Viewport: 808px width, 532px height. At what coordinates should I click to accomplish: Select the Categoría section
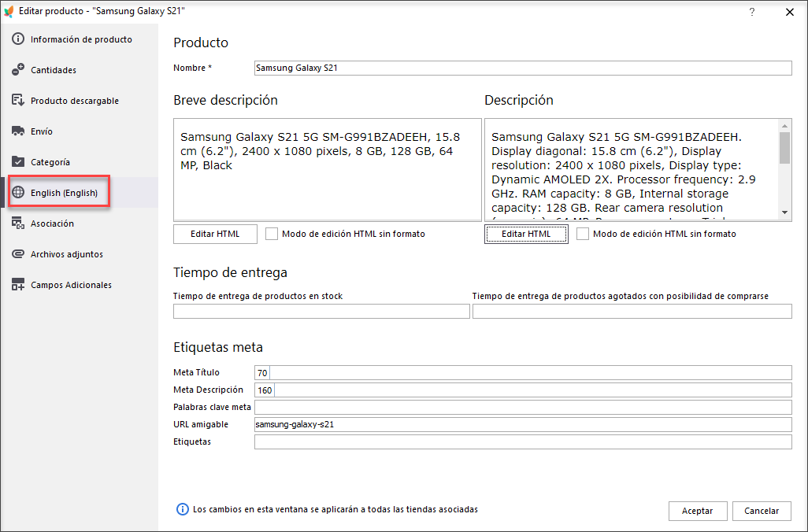click(80, 161)
